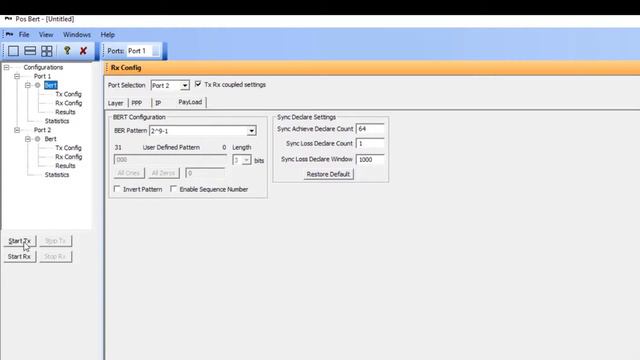The image size is (640, 360).
Task: Click the Stop Rx button
Action: pos(56,256)
